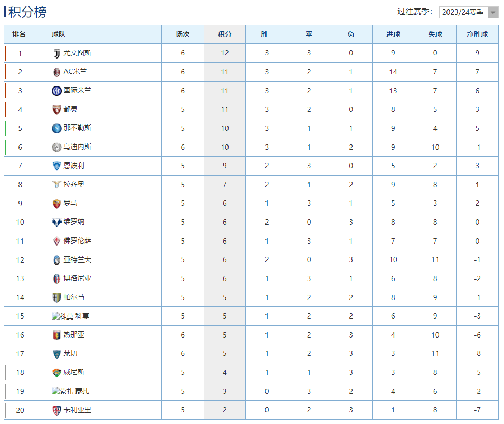Click the Napoli (那不勒斯) club crest
Image resolution: width=504 pixels, height=424 pixels.
(x=56, y=128)
